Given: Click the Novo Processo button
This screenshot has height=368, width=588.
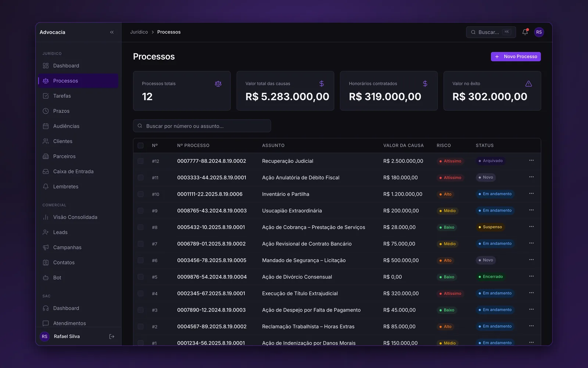Looking at the screenshot, I should click(x=516, y=56).
